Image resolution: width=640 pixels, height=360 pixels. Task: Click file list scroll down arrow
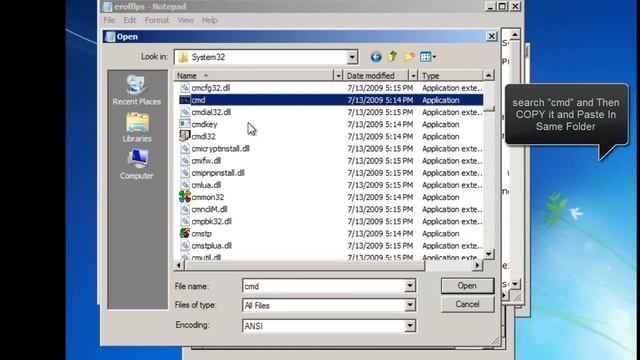[489, 254]
